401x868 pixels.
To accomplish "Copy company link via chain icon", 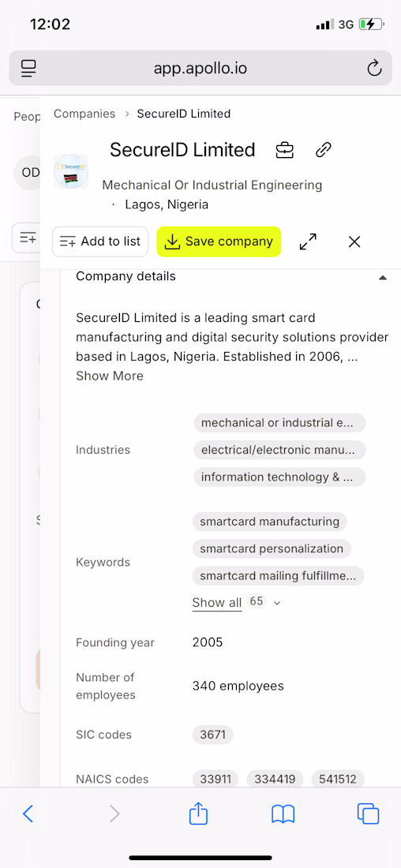I will 323,150.
